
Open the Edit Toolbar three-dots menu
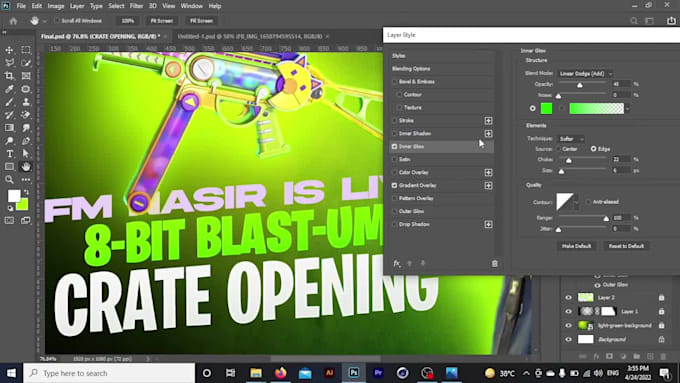26,180
